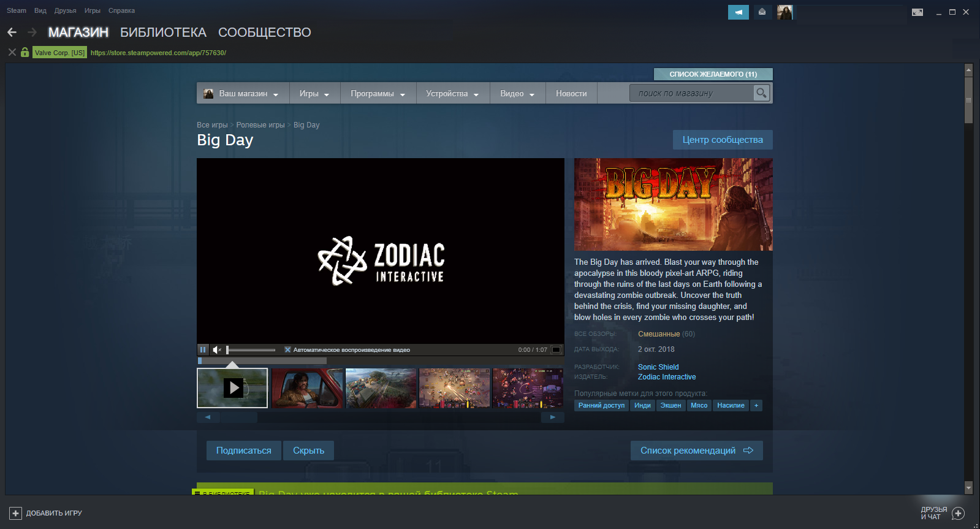Pause the trailer video
The height and width of the screenshot is (529, 980).
click(203, 350)
